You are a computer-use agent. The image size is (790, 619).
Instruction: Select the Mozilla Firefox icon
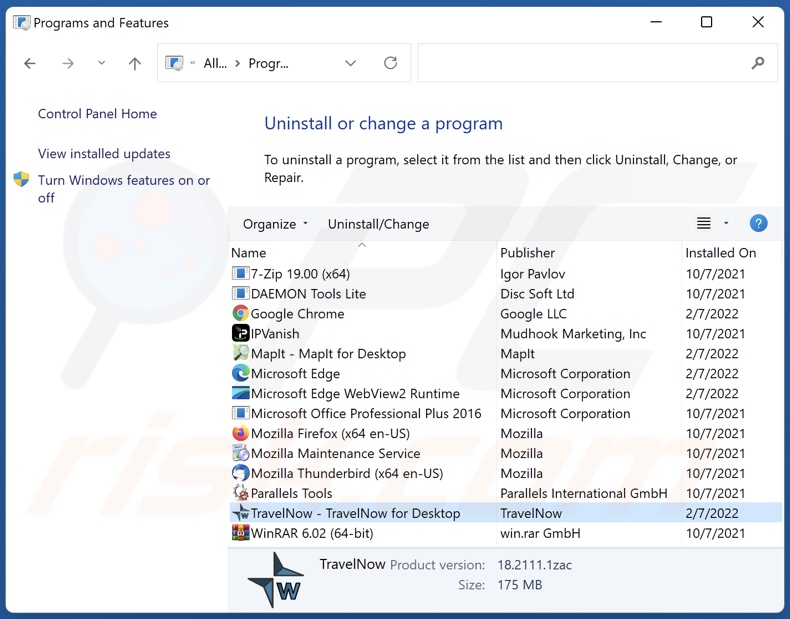240,433
